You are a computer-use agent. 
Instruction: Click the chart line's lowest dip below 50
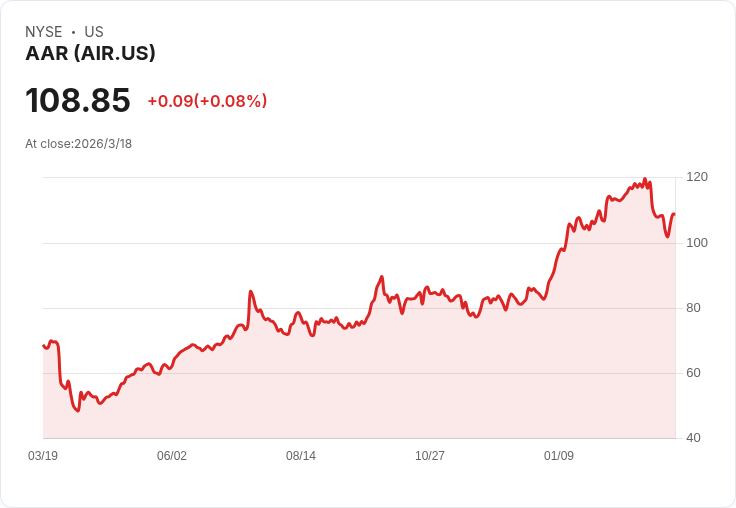click(77, 411)
